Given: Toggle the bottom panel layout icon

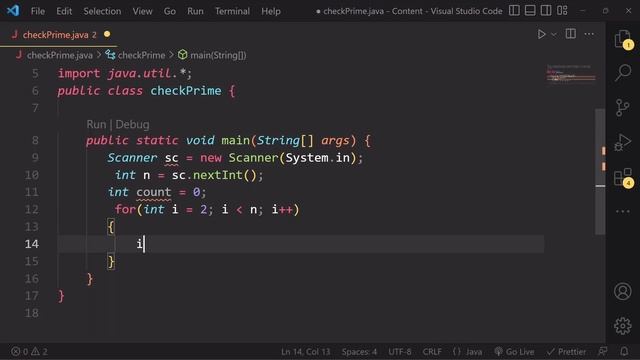Looking at the screenshot, I should pyautogui.click(x=530, y=11).
